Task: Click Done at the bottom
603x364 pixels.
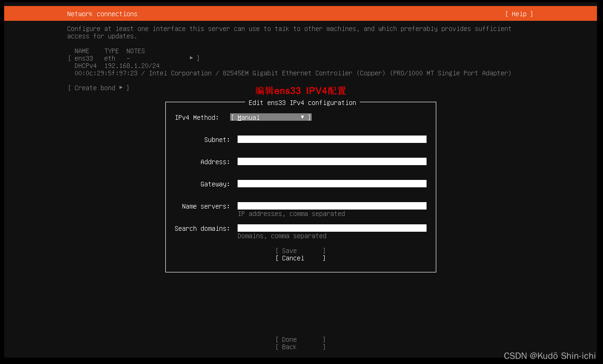Action: tap(301, 339)
